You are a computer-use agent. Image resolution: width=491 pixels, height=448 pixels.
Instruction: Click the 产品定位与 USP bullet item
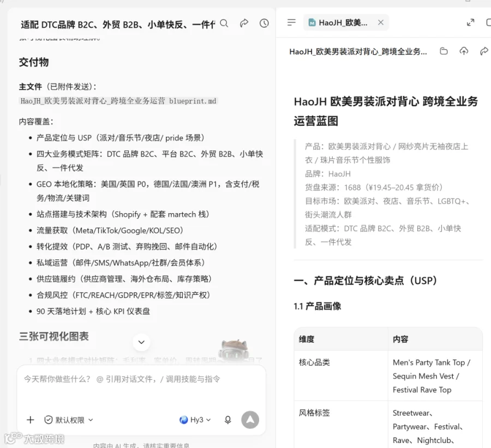click(x=120, y=138)
